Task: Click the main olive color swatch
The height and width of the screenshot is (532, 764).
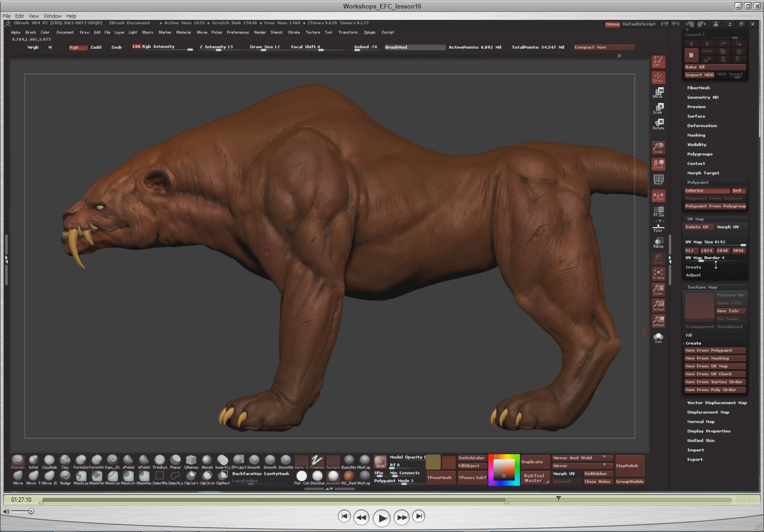Action: (x=433, y=462)
